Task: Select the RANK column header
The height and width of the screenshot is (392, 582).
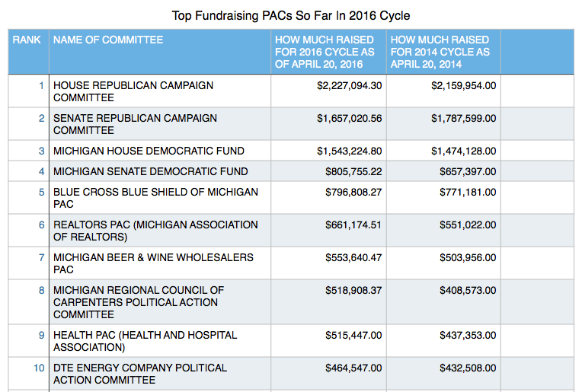Action: click(x=27, y=40)
